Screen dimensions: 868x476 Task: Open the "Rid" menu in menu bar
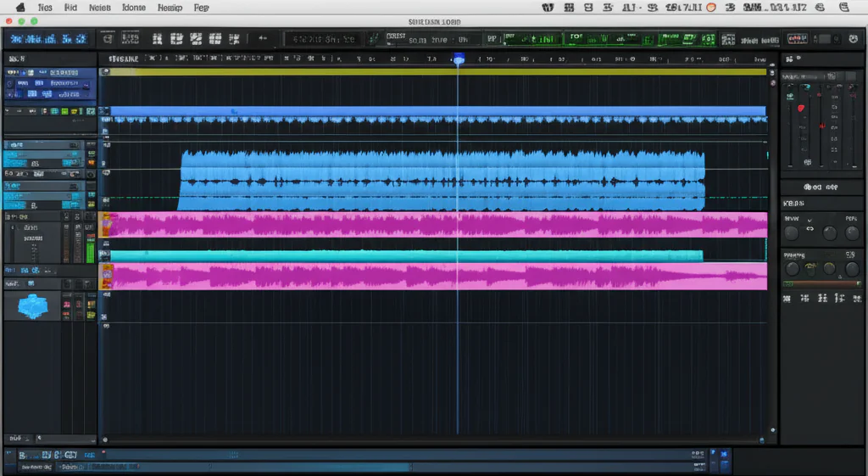tap(71, 7)
